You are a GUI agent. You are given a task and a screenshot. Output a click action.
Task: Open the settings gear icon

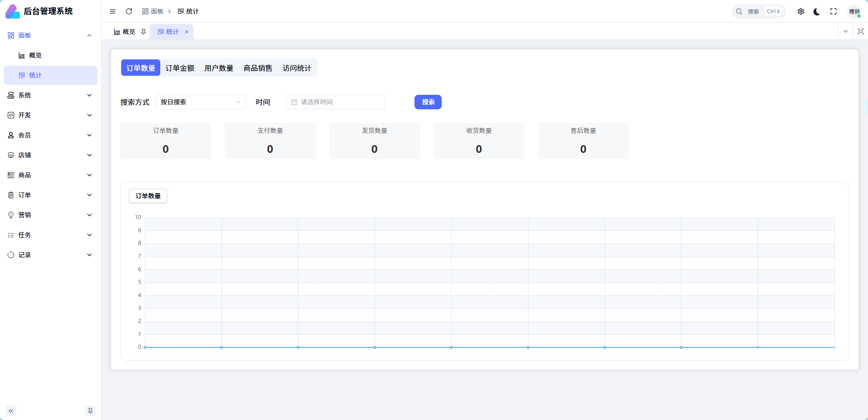(801, 11)
